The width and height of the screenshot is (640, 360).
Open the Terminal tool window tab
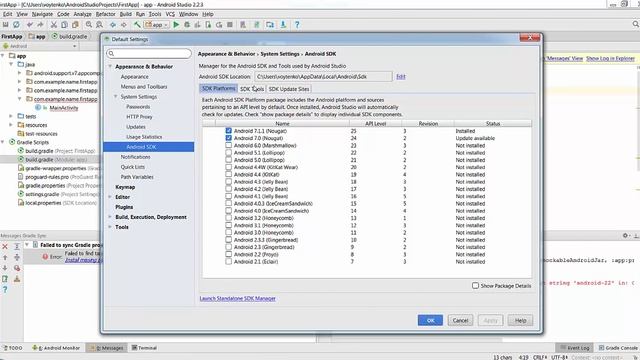[144, 348]
